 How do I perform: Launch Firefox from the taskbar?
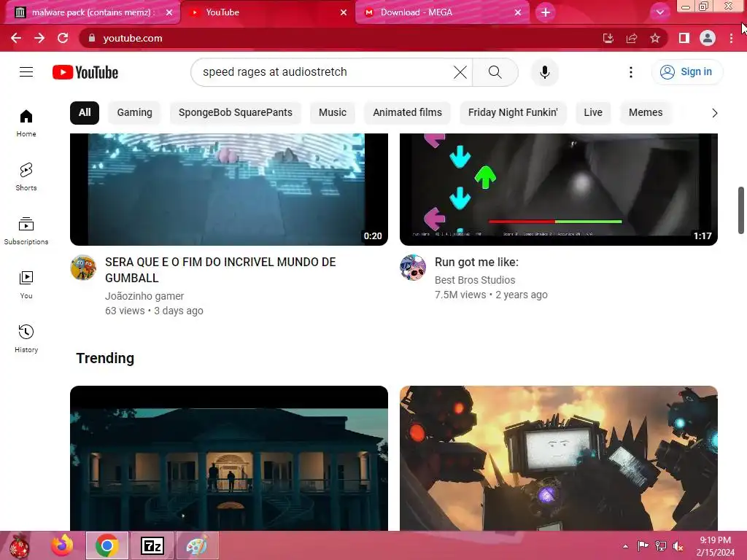click(63, 545)
